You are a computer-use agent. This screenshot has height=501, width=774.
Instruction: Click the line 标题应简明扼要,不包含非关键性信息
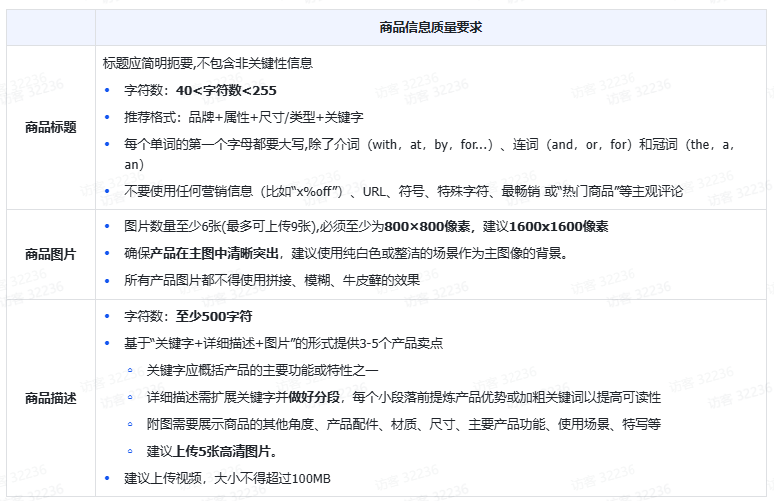[x=208, y=63]
